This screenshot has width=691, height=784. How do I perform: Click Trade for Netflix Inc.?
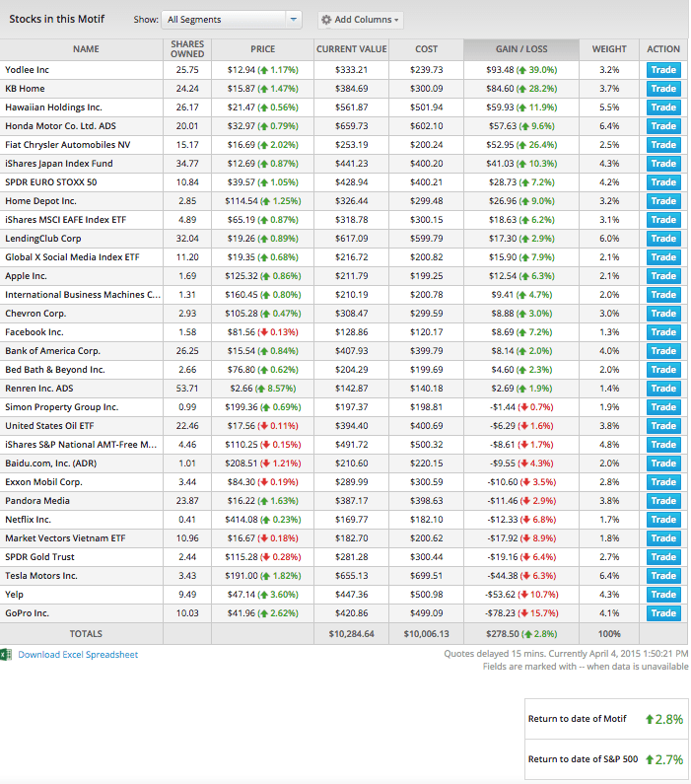tap(663, 520)
